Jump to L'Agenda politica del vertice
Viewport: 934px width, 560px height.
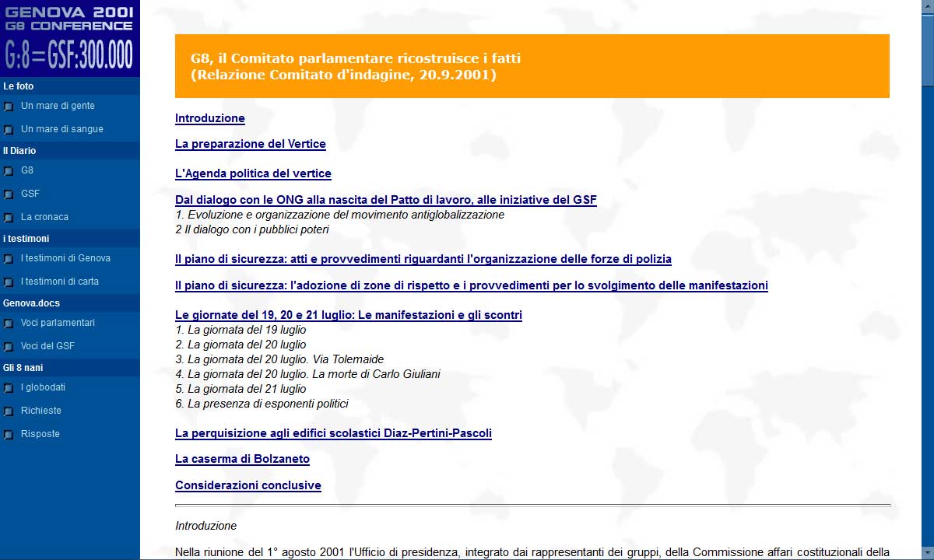[x=253, y=173]
